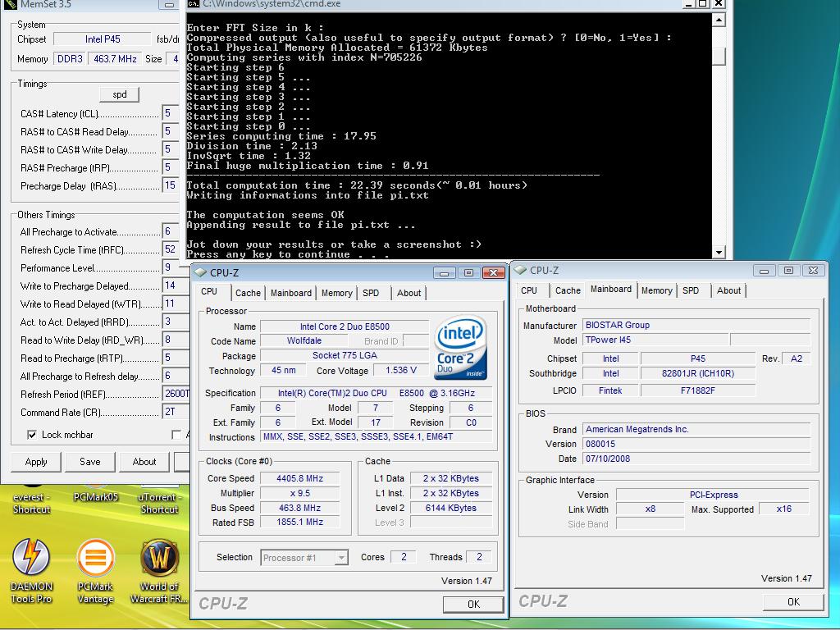Switch to CPU tab in right CPU-Z

tap(529, 290)
